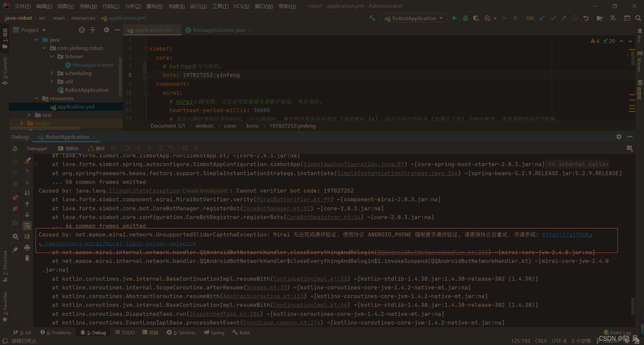Jump up the stack trace red arrow

tap(27, 171)
